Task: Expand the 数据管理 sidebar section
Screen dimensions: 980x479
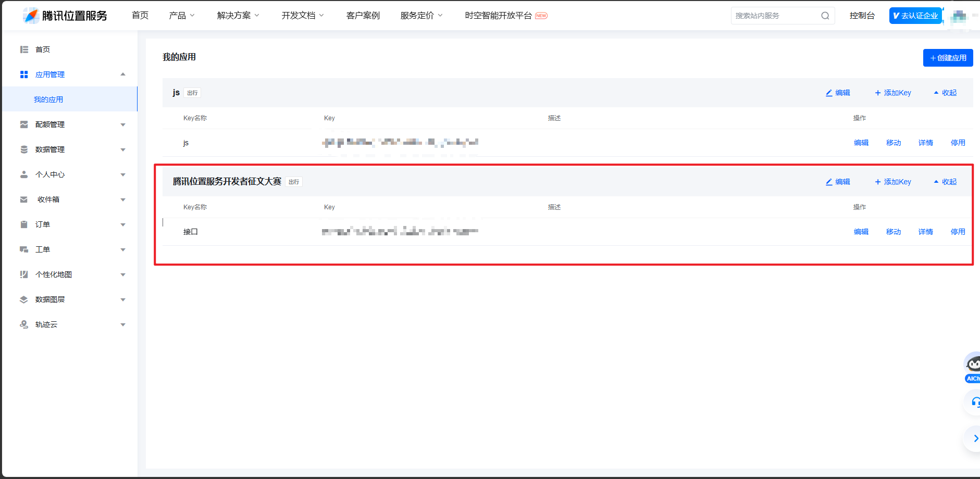Action: tap(123, 150)
